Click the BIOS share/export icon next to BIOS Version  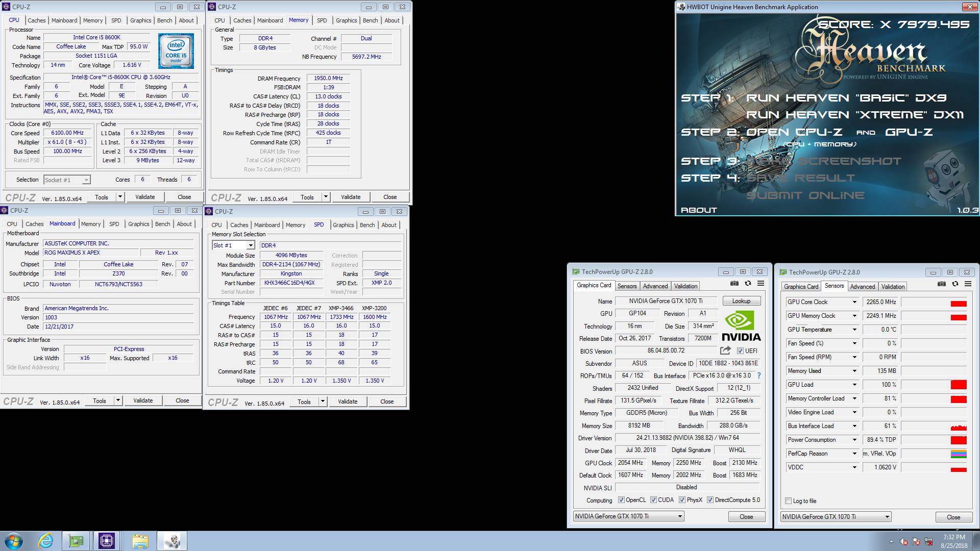click(x=725, y=350)
